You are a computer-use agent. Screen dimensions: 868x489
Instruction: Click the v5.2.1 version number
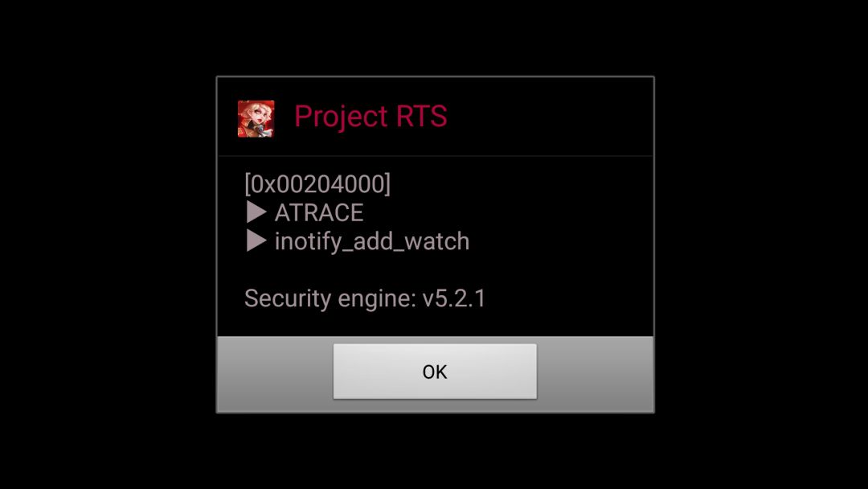click(454, 298)
